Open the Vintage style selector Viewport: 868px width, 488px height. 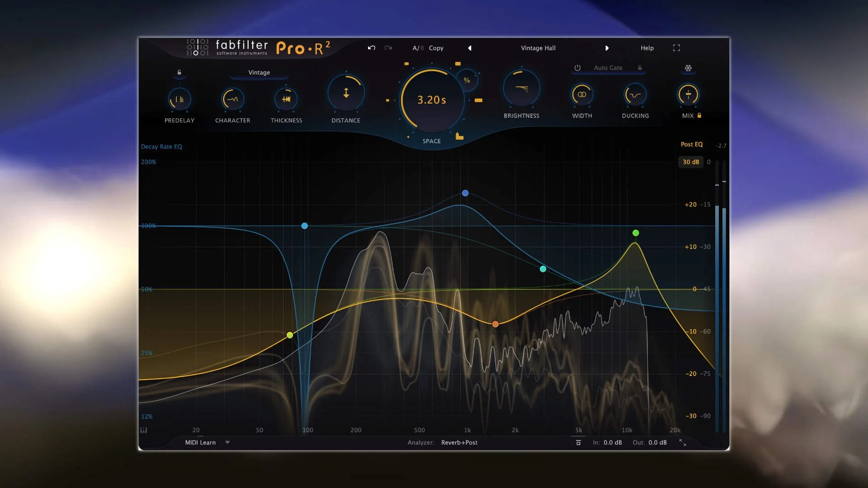tap(259, 72)
